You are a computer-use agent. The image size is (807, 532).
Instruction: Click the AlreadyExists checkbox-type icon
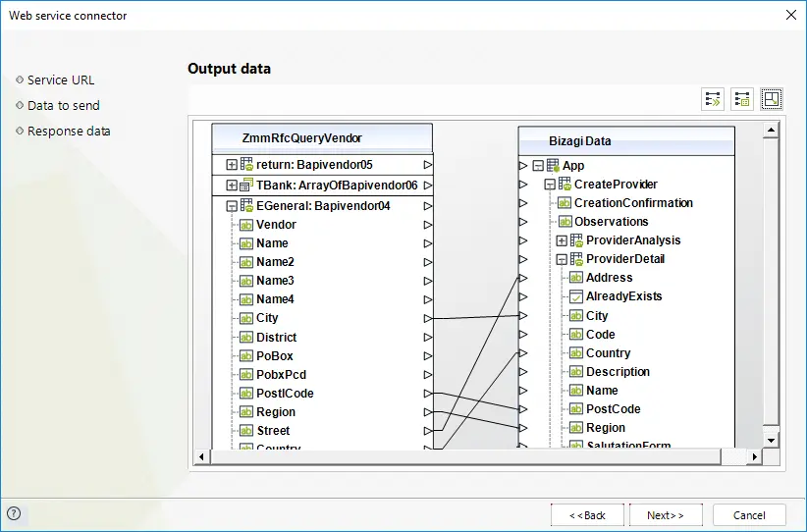click(x=576, y=296)
